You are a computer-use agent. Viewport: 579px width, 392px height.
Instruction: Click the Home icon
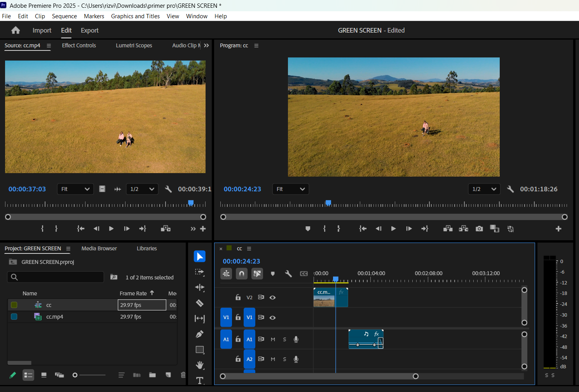[x=16, y=30]
